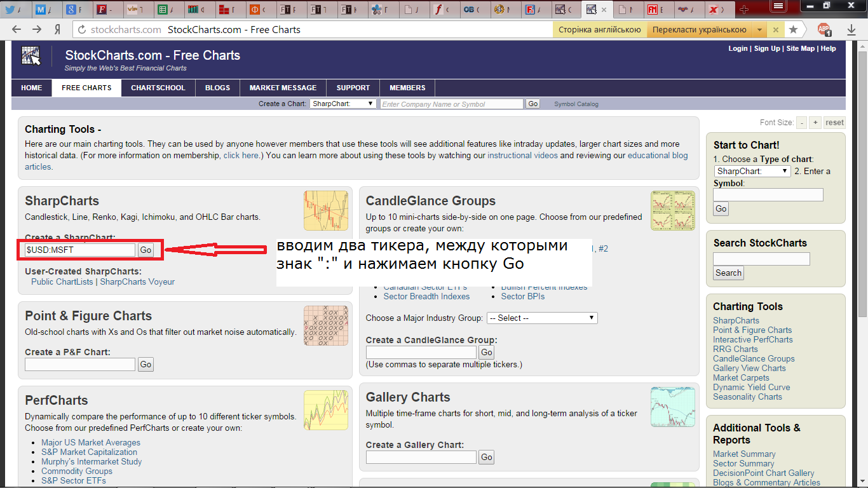This screenshot has height=488, width=868.
Task: Focus the Search StockCharts text field
Action: tap(761, 259)
